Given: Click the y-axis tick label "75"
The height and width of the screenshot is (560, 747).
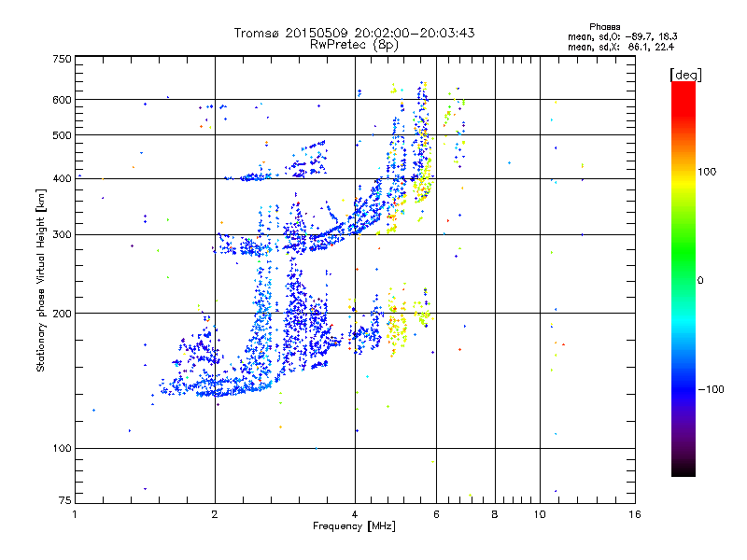Looking at the screenshot, I should [65, 500].
